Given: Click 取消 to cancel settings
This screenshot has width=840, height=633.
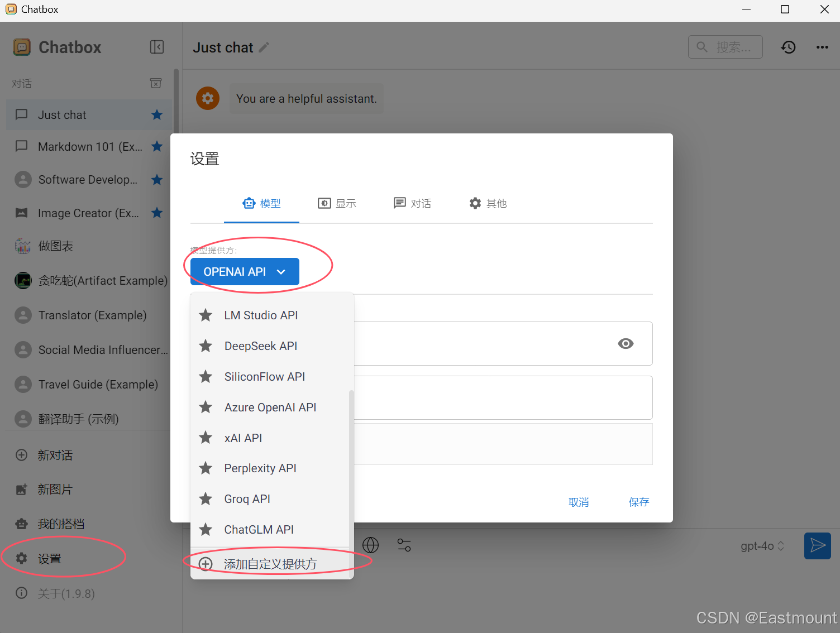Looking at the screenshot, I should [x=579, y=502].
